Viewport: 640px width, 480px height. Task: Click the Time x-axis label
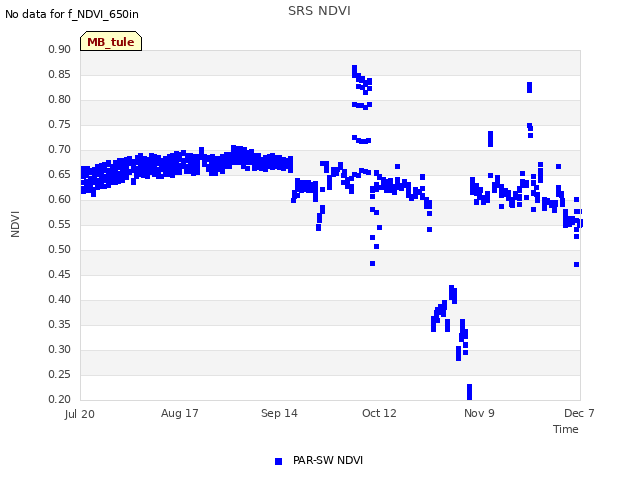(566, 429)
